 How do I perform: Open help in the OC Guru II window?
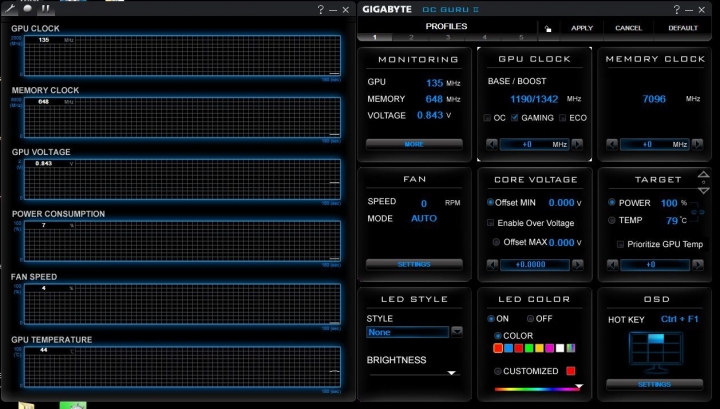pyautogui.click(x=676, y=9)
